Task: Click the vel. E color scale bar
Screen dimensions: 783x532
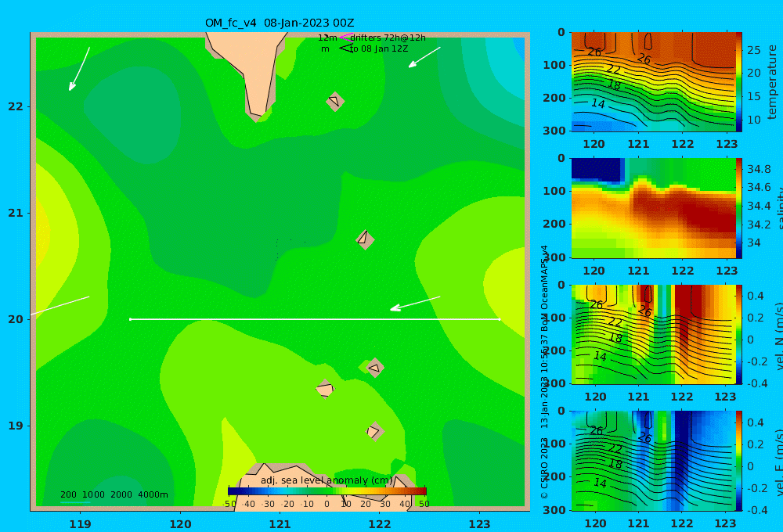Action: tap(739, 461)
